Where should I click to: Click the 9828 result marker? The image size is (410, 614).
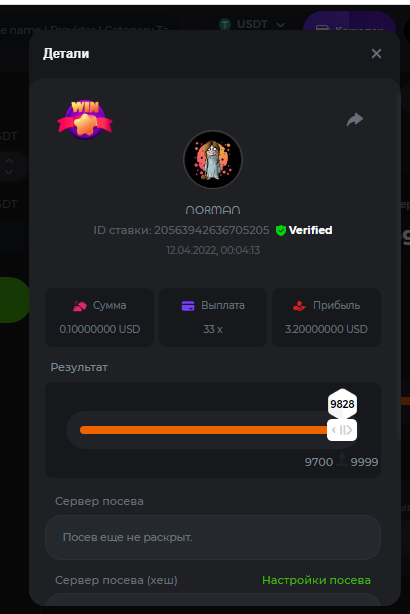coord(342,404)
